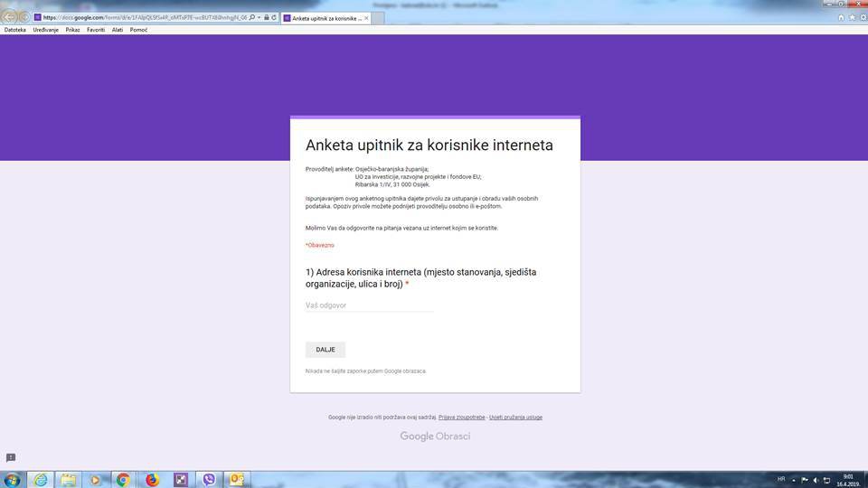Go back using the browser Back arrow
The image size is (868, 488).
pyautogui.click(x=10, y=17)
